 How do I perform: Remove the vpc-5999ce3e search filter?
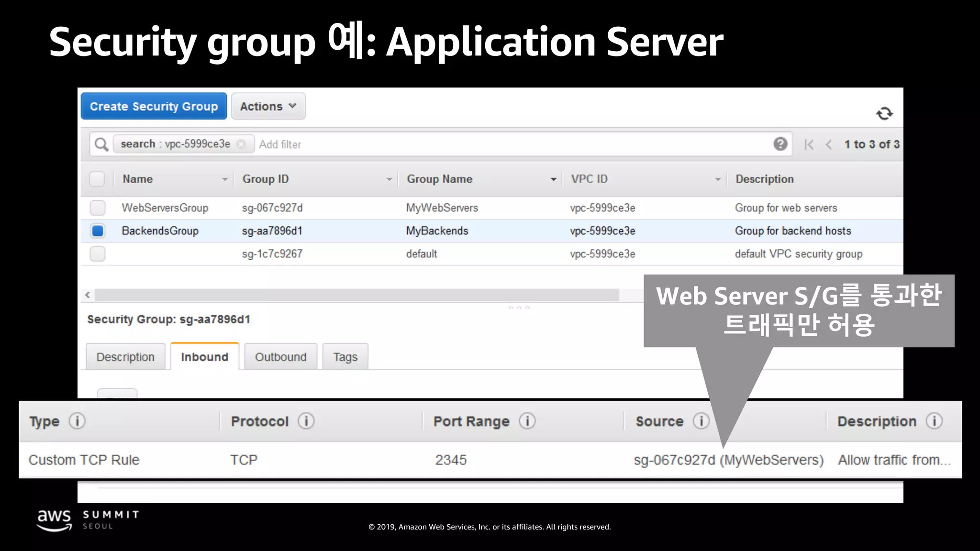[x=242, y=144]
